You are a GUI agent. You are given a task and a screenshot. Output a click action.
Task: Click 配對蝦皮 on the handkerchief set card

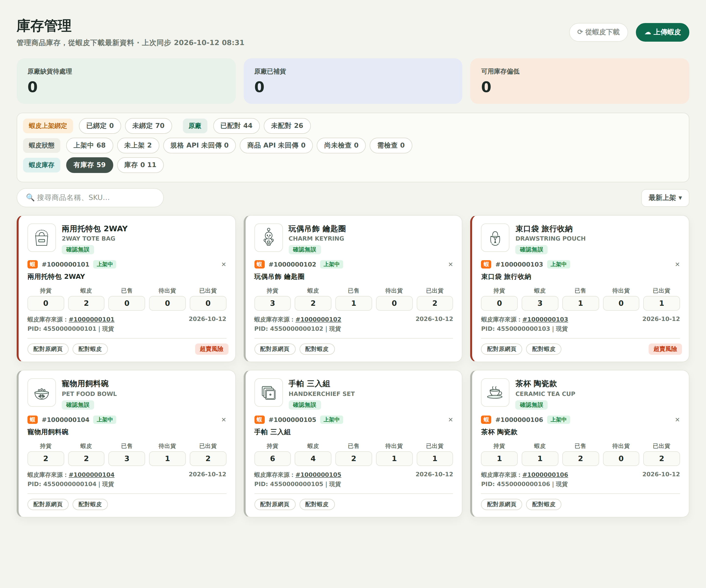316,504
